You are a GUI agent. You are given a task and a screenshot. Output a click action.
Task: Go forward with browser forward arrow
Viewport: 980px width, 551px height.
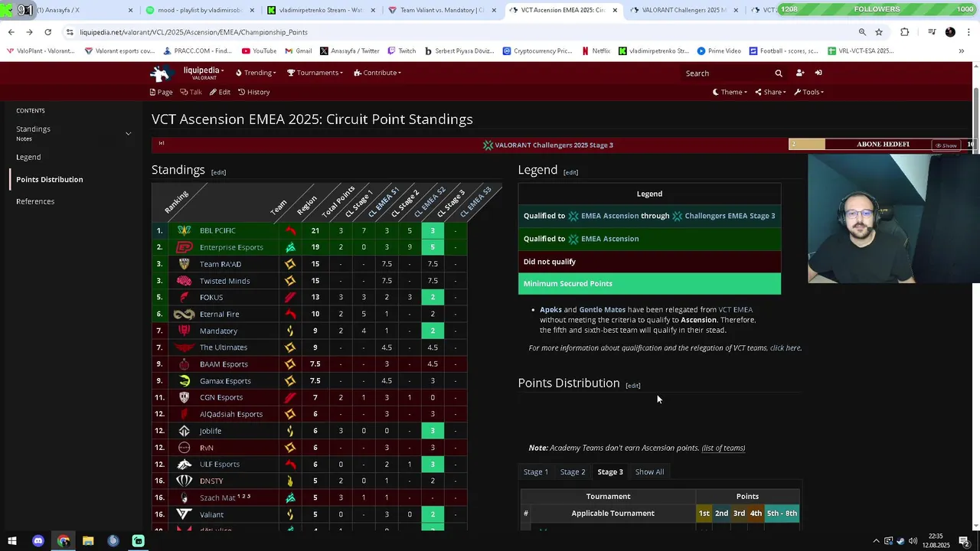point(29,32)
